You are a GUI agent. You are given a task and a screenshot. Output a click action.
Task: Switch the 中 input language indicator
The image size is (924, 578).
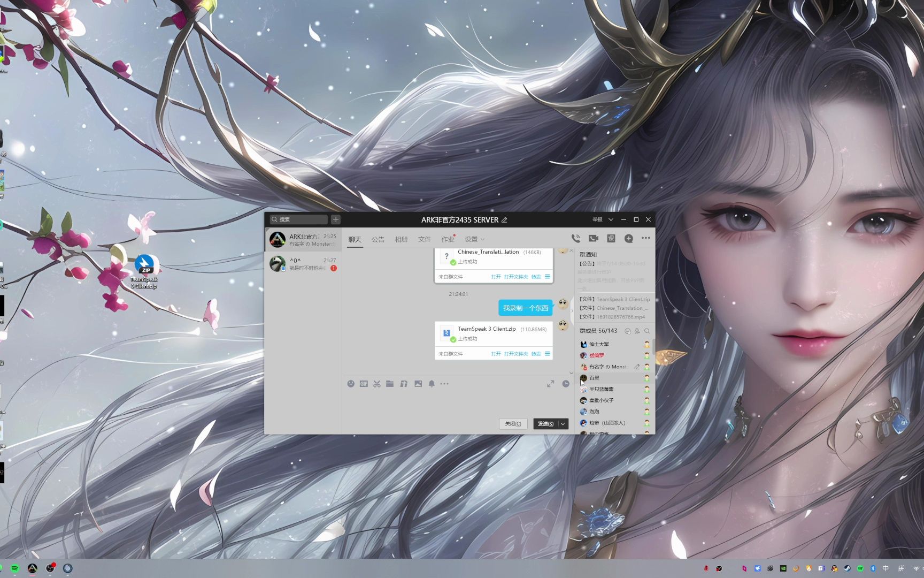(886, 568)
